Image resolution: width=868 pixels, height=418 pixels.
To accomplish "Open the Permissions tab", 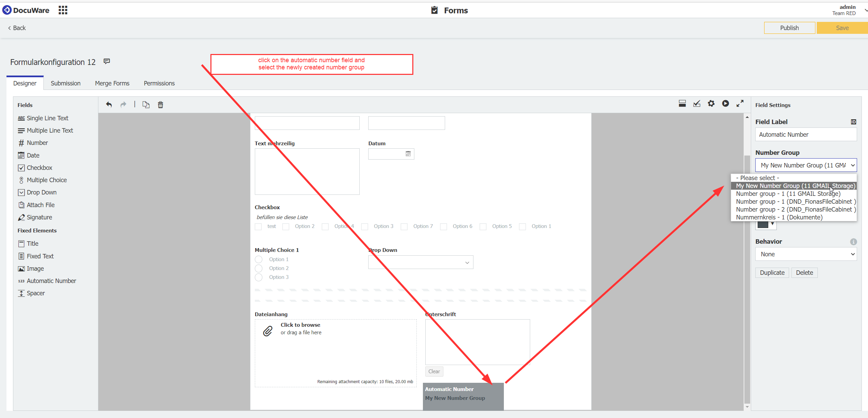I will 159,83.
